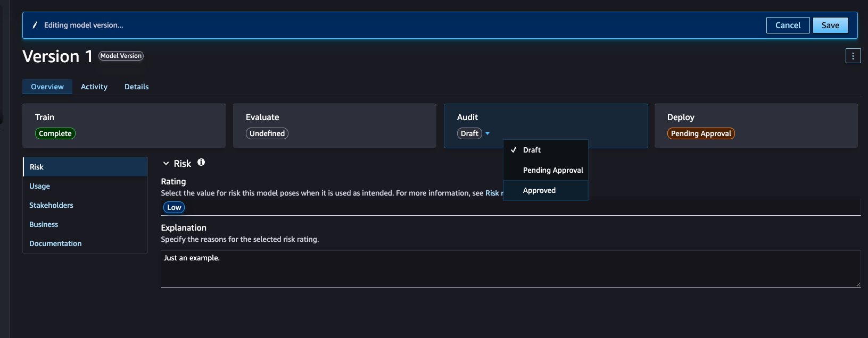
Task: Cancel editing the model version
Action: coord(788,25)
